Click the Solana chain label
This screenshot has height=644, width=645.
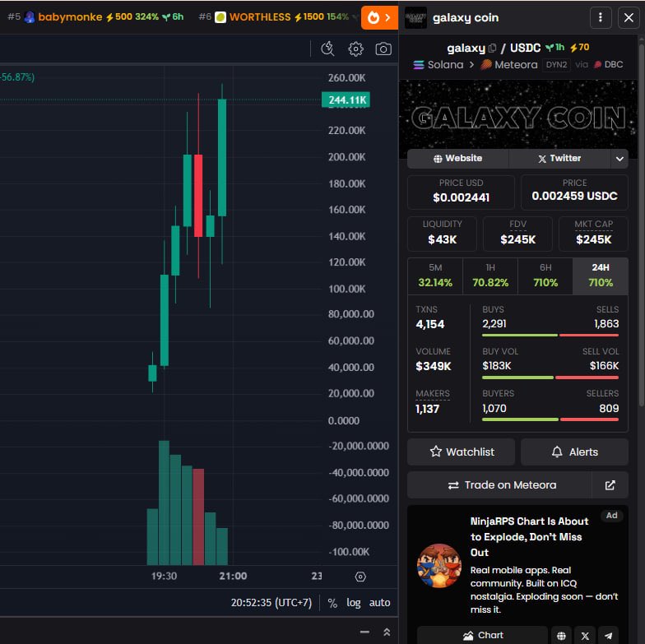click(x=439, y=64)
